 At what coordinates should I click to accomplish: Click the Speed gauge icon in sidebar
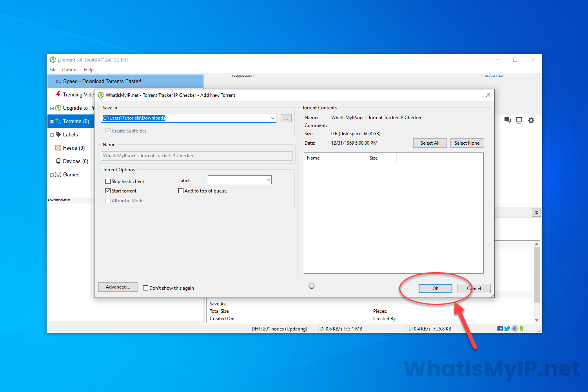(58, 82)
